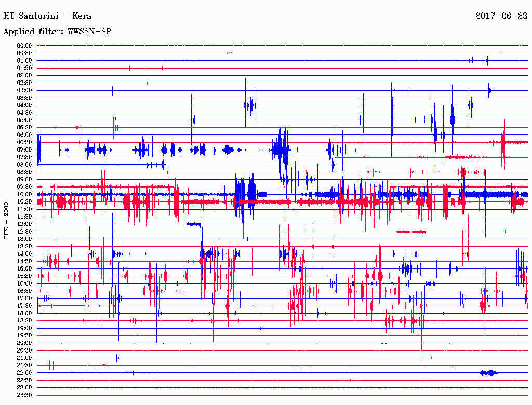Viewport: 532px width, 405px height.
Task: Select the 19:30 time label
Action: tap(24, 335)
